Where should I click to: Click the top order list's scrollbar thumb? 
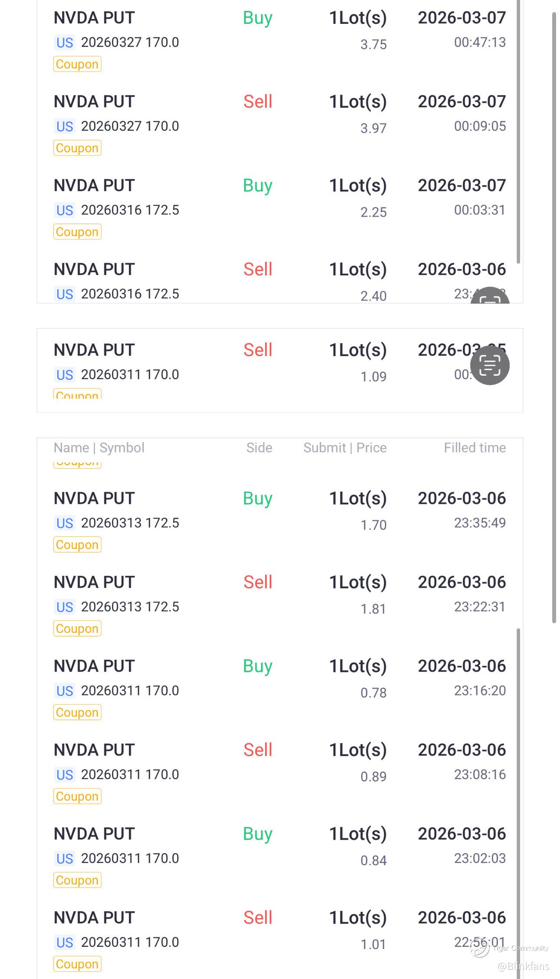(x=518, y=130)
